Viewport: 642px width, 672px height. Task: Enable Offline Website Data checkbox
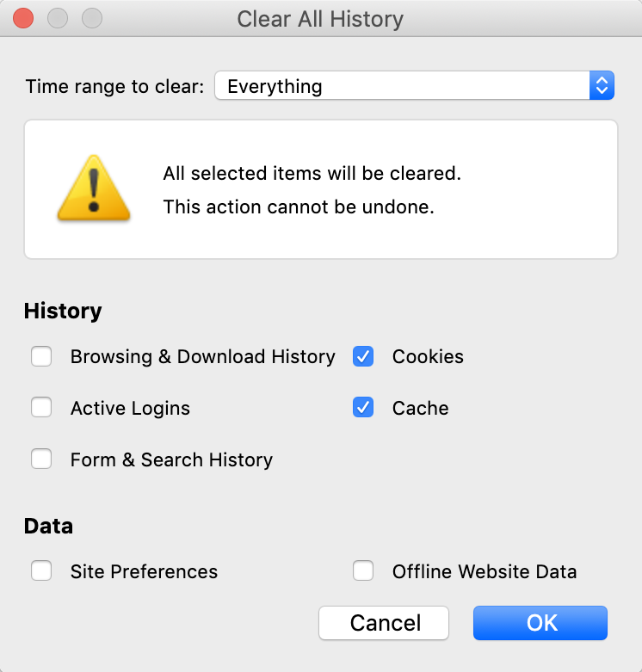(363, 570)
